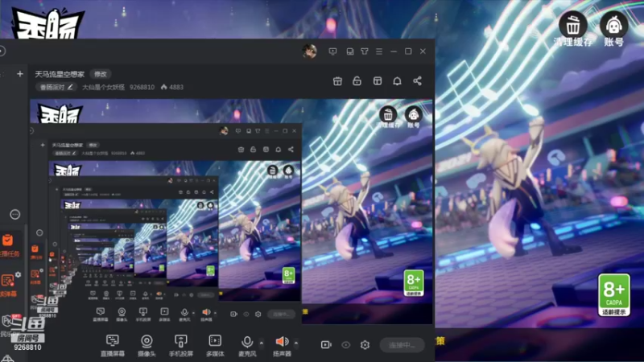
Task: Click 修改 to edit the room title
Action: (101, 74)
